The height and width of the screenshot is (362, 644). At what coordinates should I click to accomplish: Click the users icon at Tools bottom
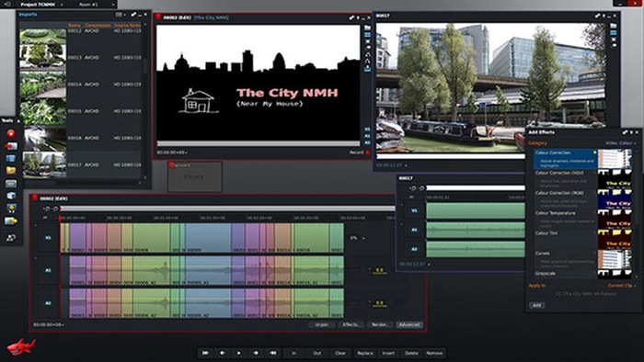(x=11, y=237)
